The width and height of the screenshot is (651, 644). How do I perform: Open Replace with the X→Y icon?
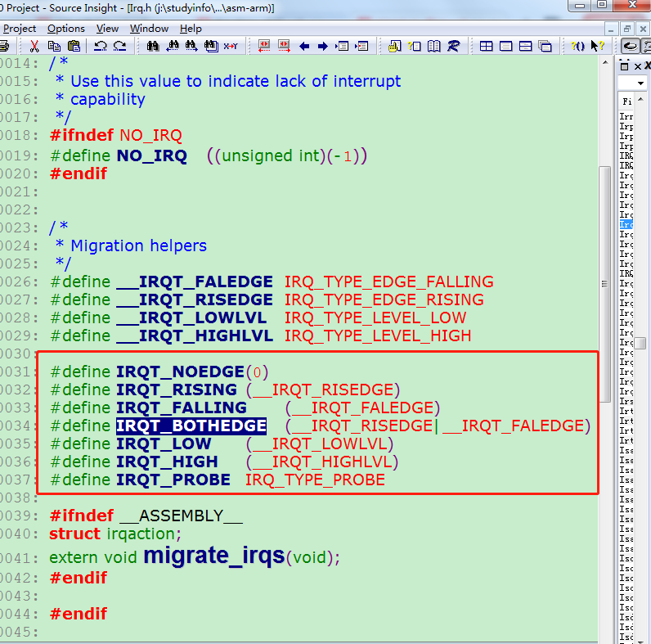pos(231,46)
